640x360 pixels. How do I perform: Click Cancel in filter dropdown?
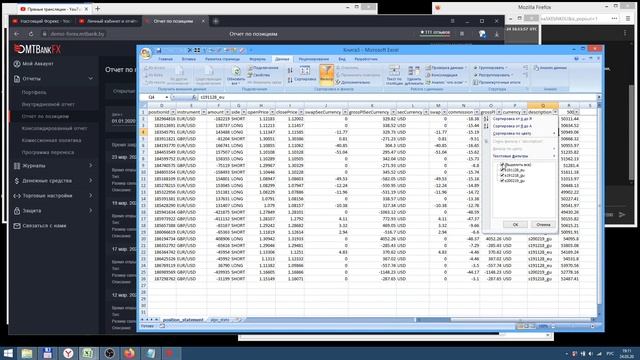click(x=543, y=224)
